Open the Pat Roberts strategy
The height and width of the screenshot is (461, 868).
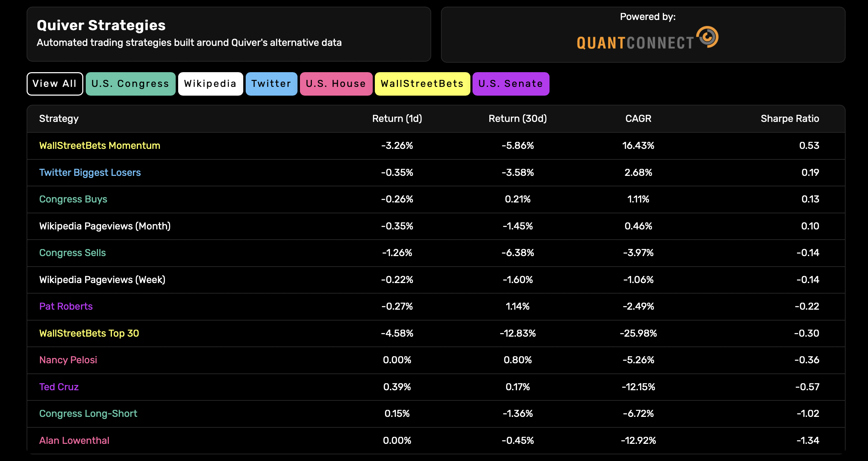tap(66, 307)
